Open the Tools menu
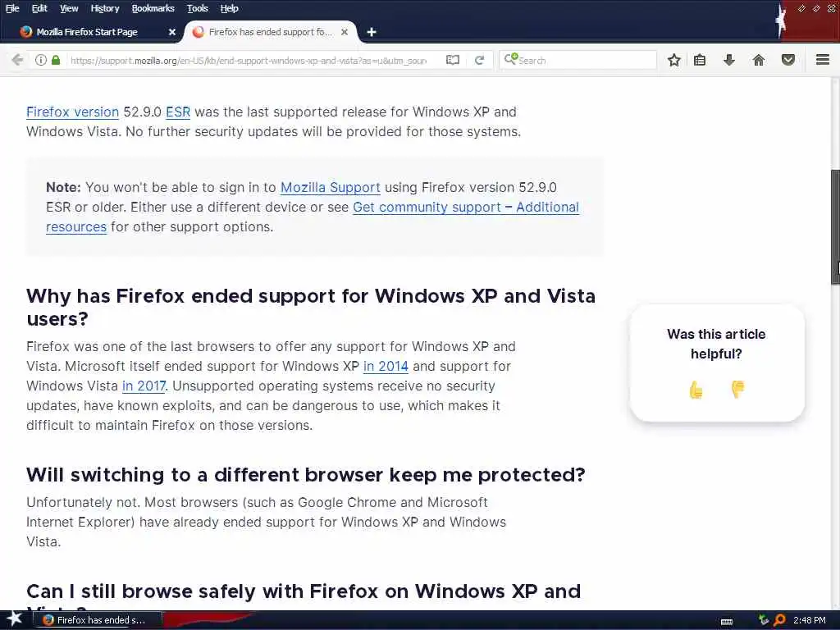 point(197,8)
